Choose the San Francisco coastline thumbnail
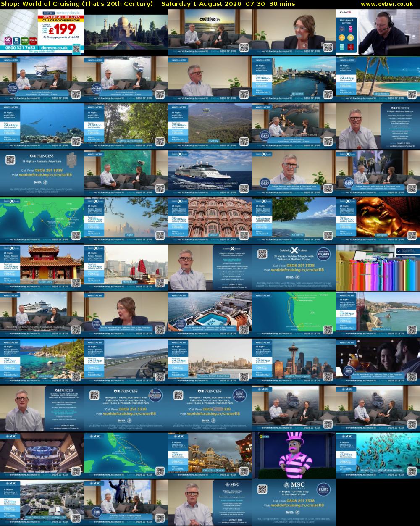Viewport: 420px width, 526px height. pos(378,314)
